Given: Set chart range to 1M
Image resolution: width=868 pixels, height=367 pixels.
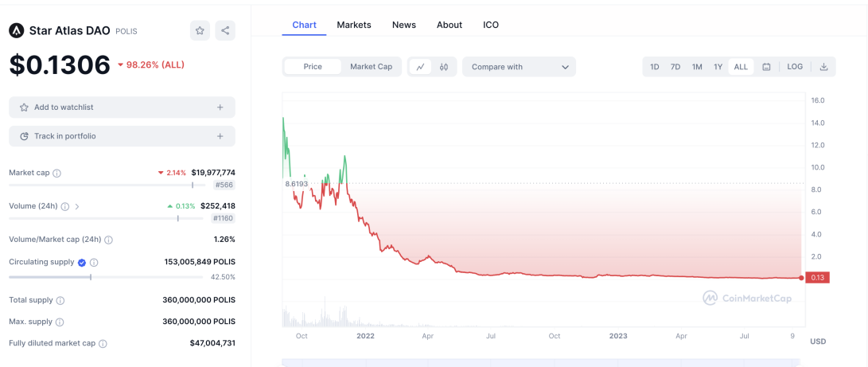Looking at the screenshot, I should pos(697,67).
